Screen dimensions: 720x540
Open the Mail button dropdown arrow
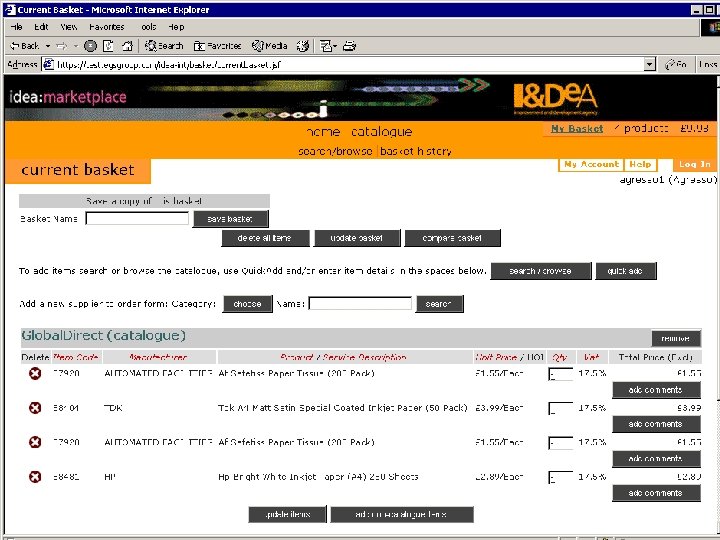[x=335, y=46]
